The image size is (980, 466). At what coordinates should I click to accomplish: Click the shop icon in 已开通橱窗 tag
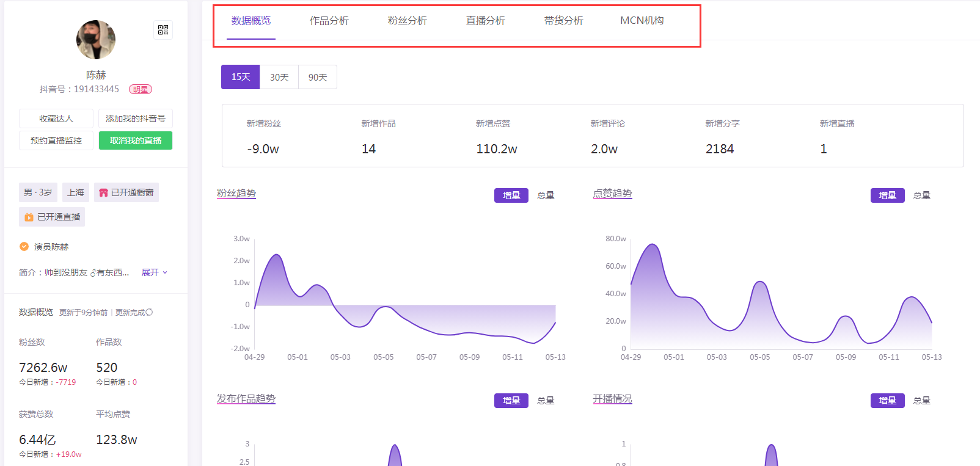click(x=103, y=192)
